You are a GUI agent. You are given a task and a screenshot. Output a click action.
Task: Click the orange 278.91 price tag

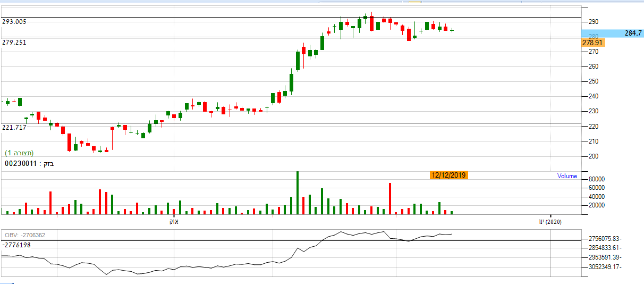pos(594,42)
